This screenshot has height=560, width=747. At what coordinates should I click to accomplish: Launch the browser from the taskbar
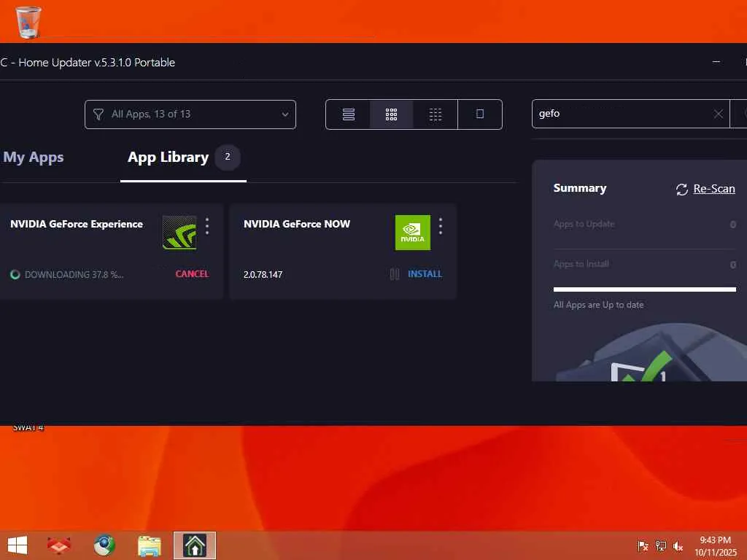(x=104, y=545)
